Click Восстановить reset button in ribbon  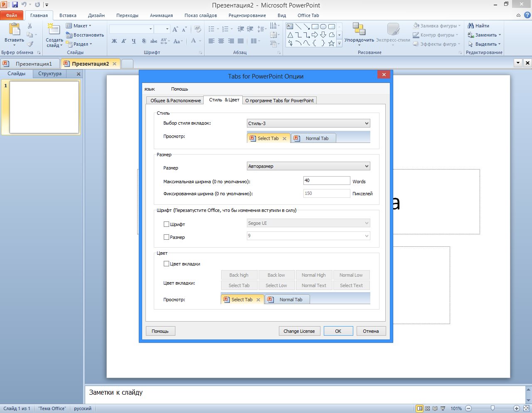point(85,35)
